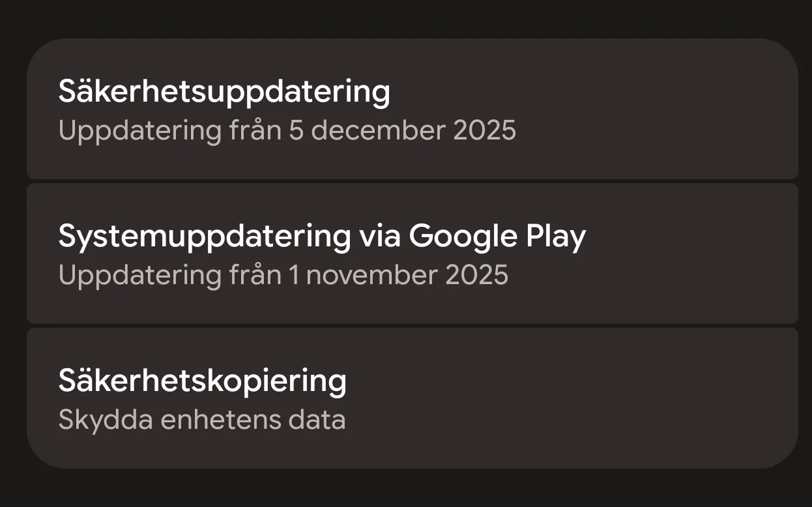This screenshot has height=507, width=812.
Task: View the november 2025 system update details
Action: point(412,254)
